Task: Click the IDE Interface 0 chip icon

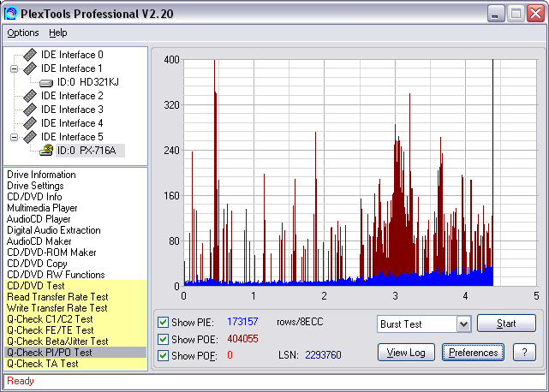Action: coord(31,55)
